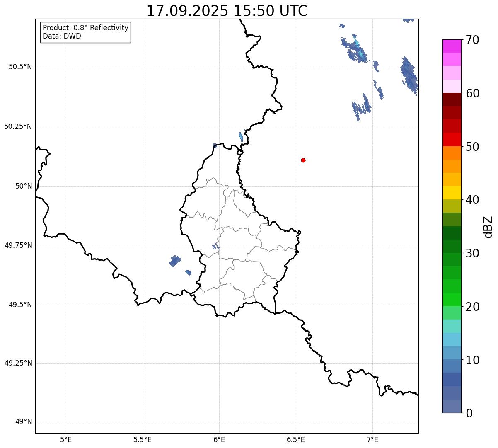
Task: Pick the bright red swatch above 50
Action: [452, 139]
